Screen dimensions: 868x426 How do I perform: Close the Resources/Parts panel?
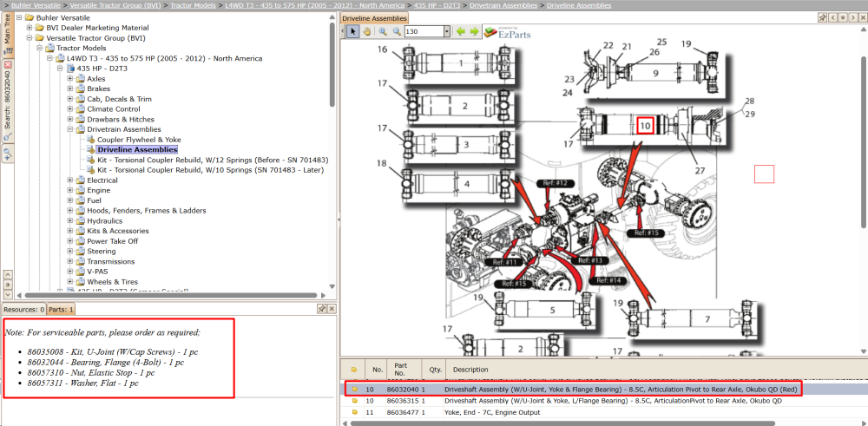point(332,309)
